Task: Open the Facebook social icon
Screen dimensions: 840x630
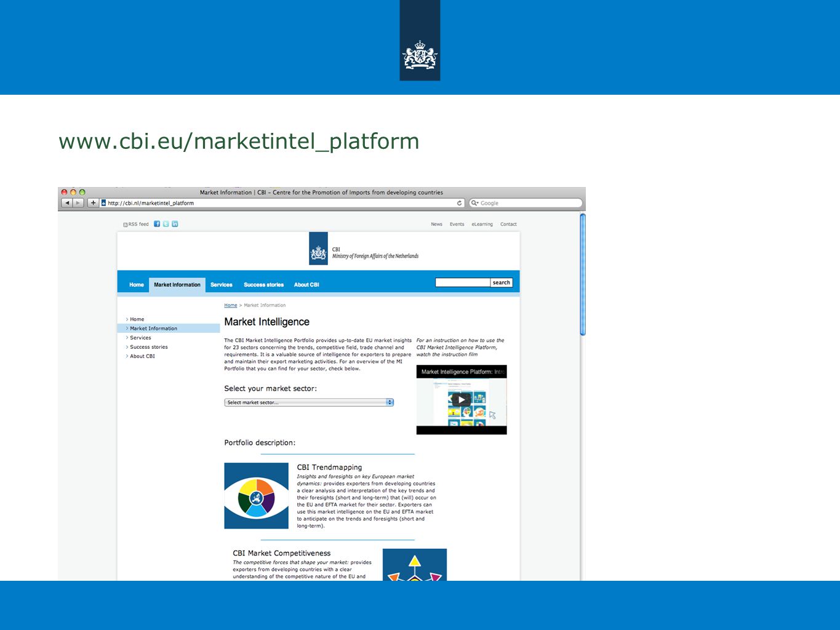Action: [x=157, y=224]
